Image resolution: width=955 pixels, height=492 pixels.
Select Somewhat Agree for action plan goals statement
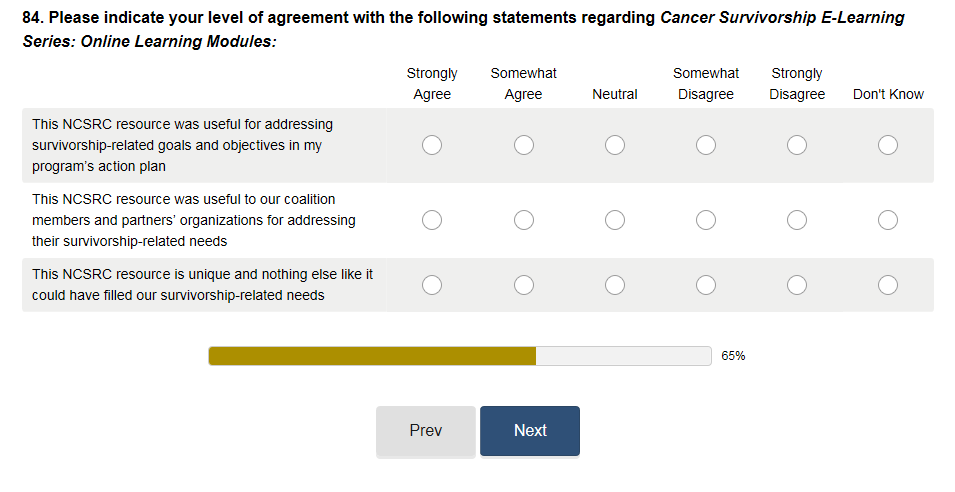point(524,146)
